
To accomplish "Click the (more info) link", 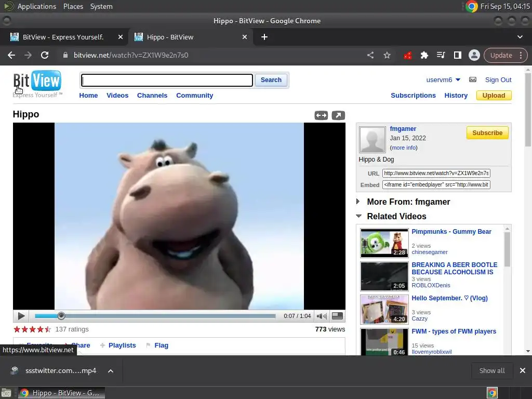I will [404, 148].
